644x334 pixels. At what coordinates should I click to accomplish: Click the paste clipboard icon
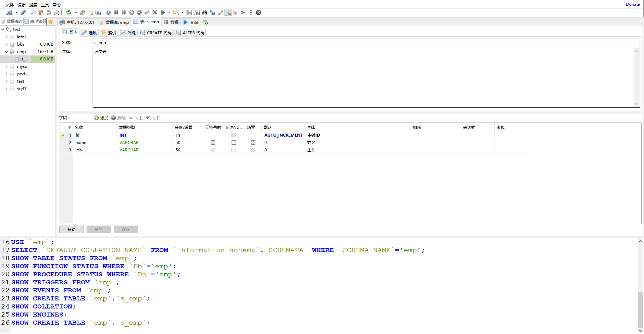[x=41, y=12]
